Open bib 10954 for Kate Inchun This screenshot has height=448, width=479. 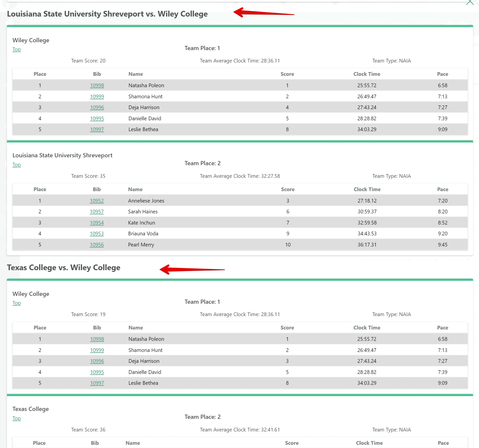pyautogui.click(x=97, y=223)
